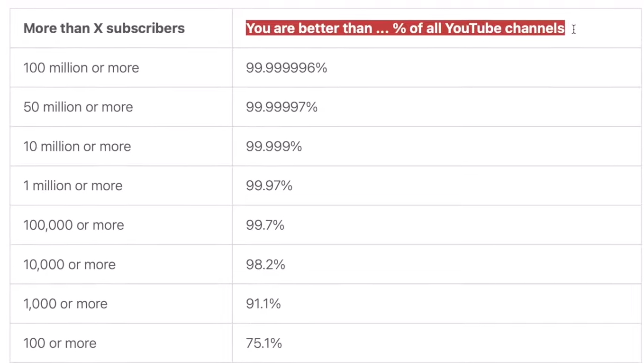Screen dimensions: 644x363
Task: Click the "50 million or more" cell
Action: [78, 107]
